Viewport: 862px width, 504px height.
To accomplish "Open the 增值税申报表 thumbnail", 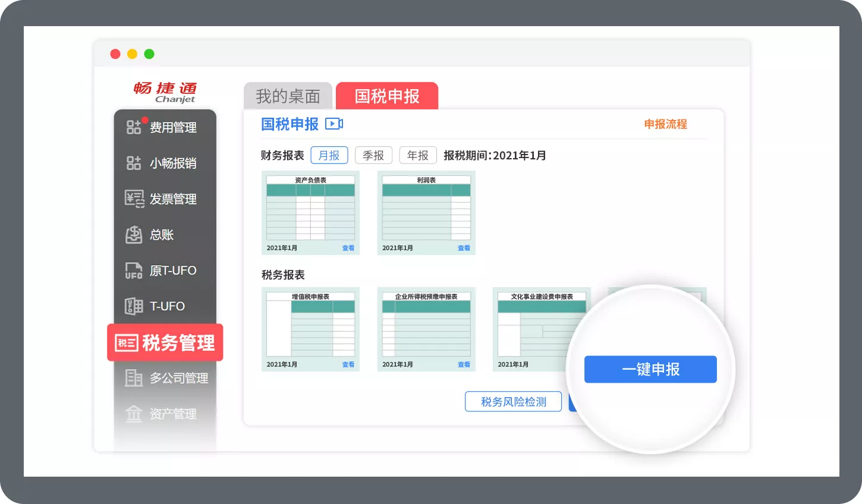I will tap(310, 329).
